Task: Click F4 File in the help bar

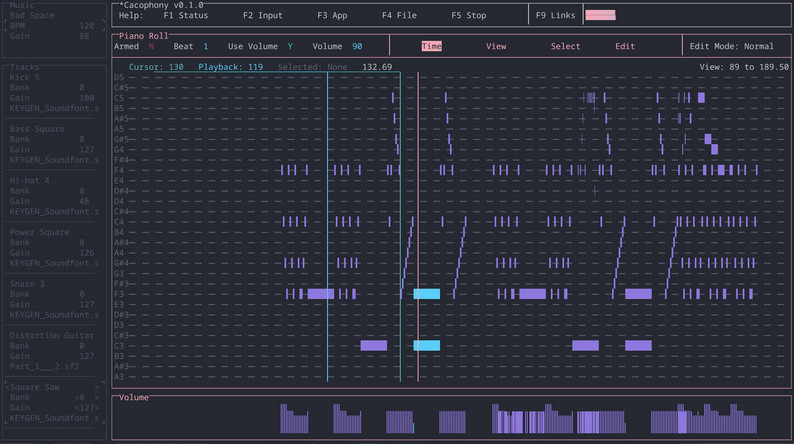Action: coord(399,16)
